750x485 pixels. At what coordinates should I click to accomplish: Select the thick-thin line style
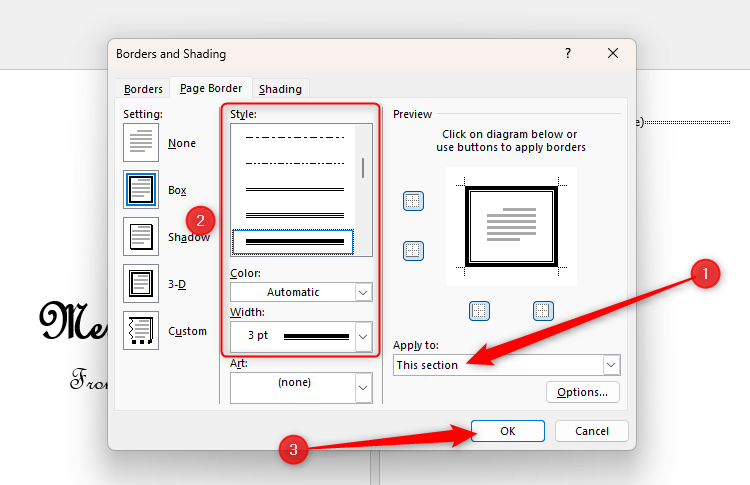[293, 242]
